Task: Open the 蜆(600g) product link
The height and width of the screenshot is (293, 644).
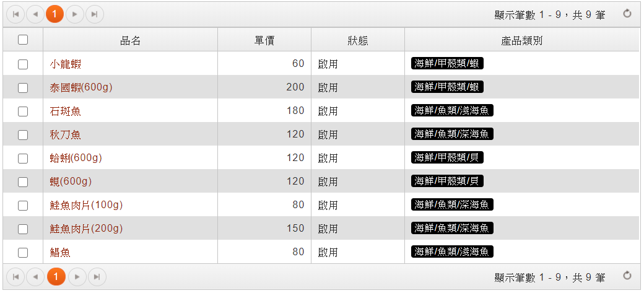Action: (71, 181)
